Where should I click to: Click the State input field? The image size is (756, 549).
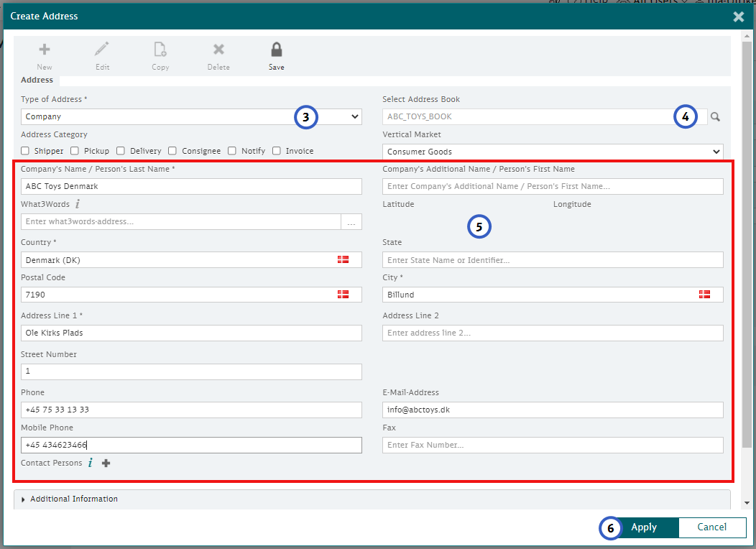[553, 260]
